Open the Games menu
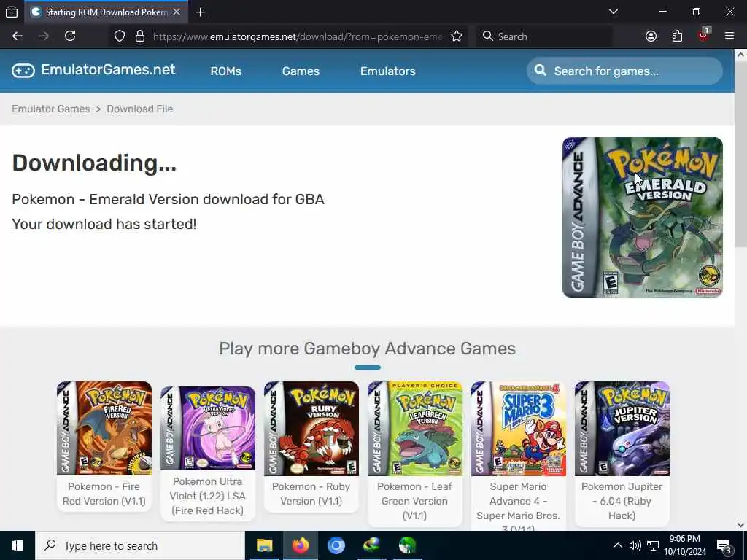Screen dimensions: 747x560 pos(301,71)
